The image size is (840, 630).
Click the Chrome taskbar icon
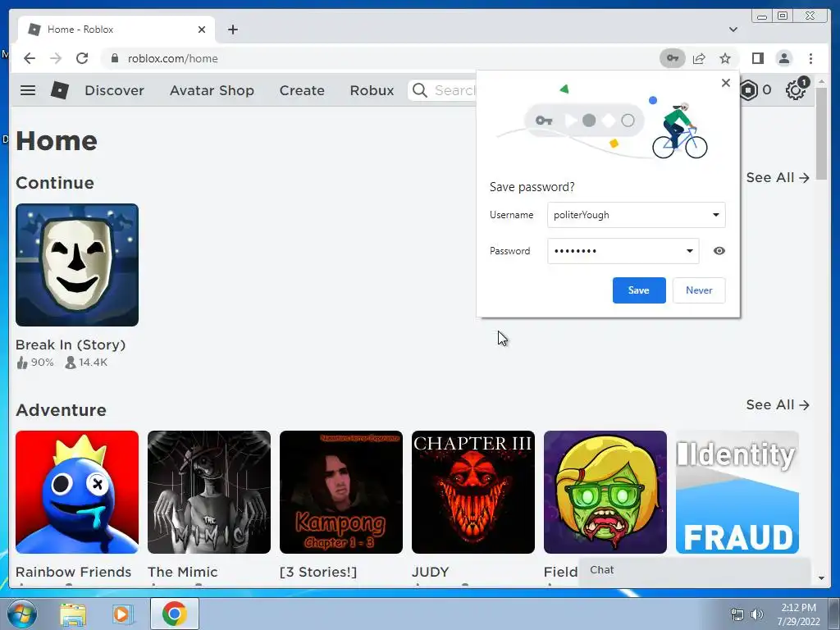pos(175,614)
